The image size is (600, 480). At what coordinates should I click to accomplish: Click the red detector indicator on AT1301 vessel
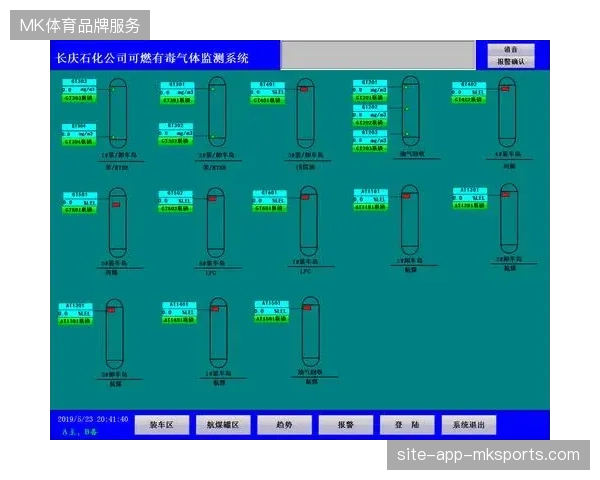[111, 310]
